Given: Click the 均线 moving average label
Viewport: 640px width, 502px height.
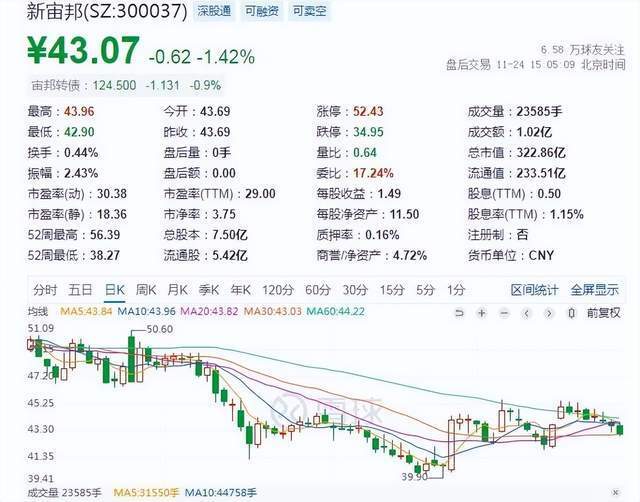Looking at the screenshot, I should (x=38, y=312).
